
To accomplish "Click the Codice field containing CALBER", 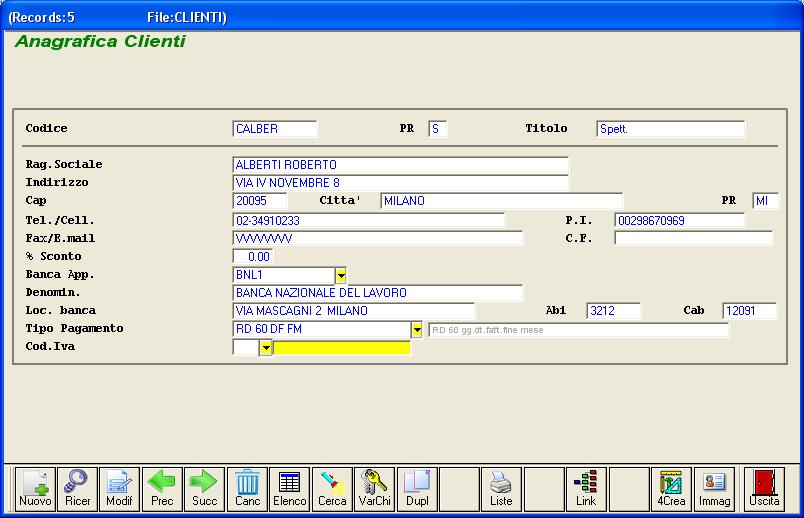I will [x=275, y=129].
